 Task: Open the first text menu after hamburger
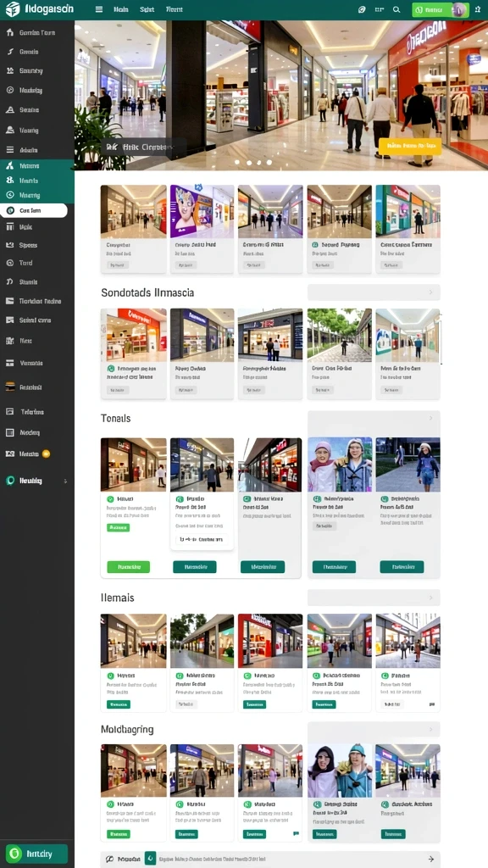coord(120,9)
